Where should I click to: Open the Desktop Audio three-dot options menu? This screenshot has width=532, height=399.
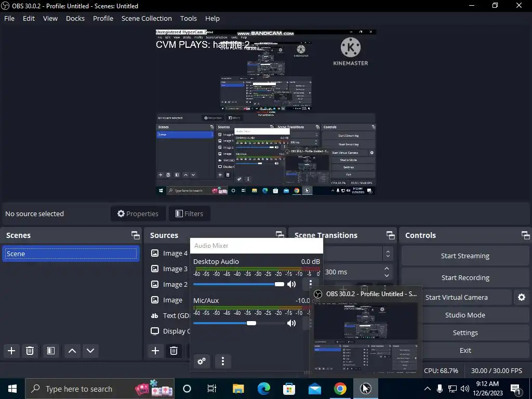tap(311, 284)
